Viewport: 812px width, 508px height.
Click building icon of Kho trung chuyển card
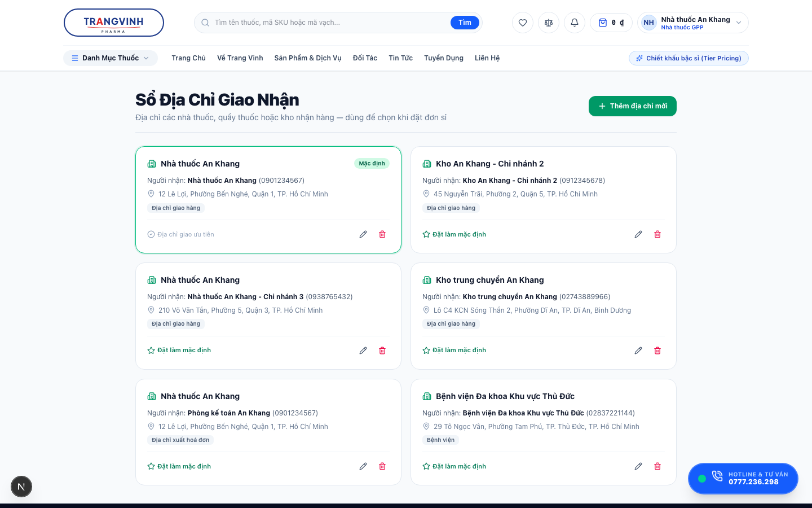(x=427, y=280)
